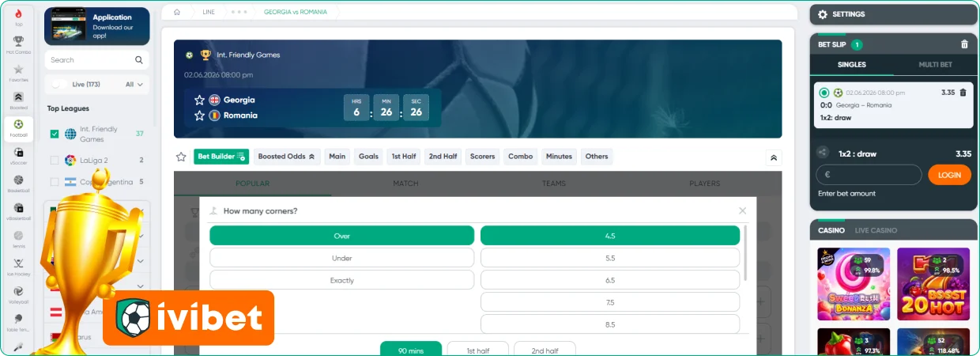
Task: Open the Settings gear icon
Action: click(x=823, y=14)
